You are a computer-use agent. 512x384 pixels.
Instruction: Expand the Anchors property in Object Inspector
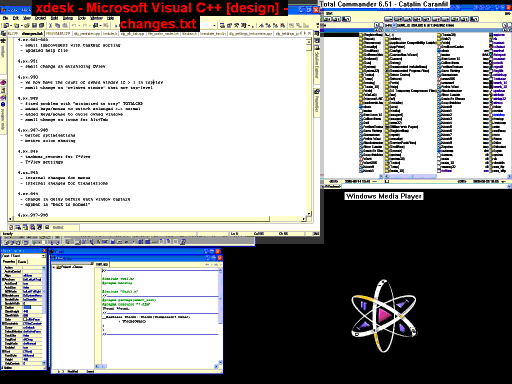coord(4,280)
